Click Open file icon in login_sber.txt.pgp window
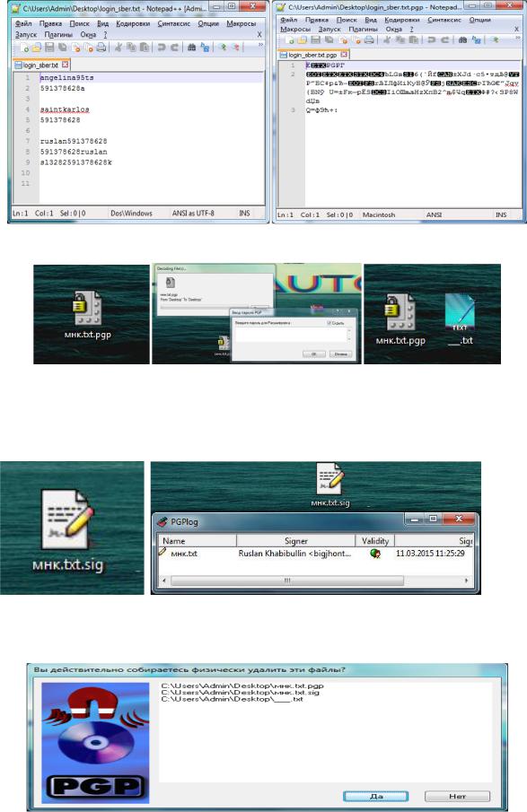The width and height of the screenshot is (527, 812). click(x=303, y=39)
